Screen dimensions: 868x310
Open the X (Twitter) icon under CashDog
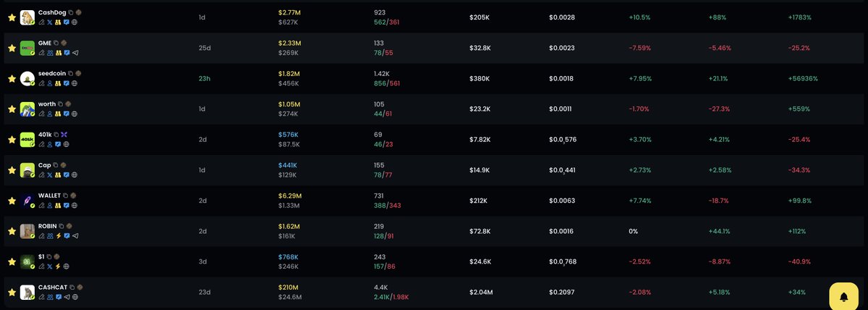click(x=49, y=22)
